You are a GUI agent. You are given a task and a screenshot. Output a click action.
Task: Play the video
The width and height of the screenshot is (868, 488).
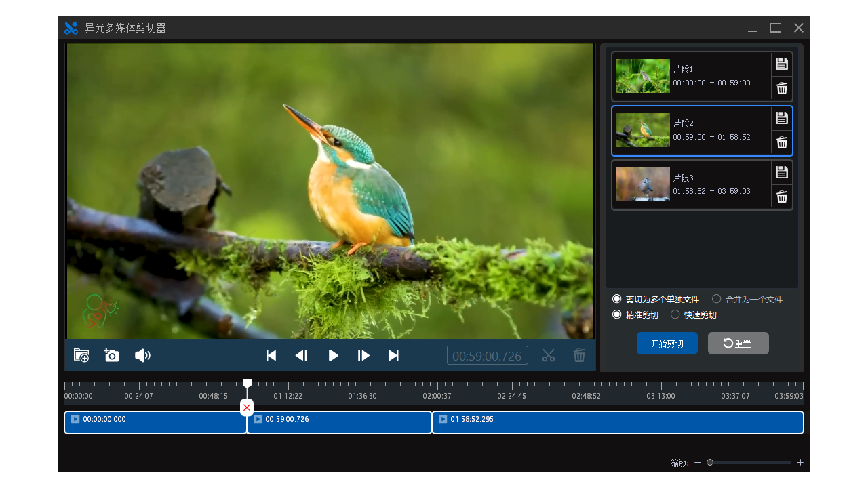[x=333, y=355]
